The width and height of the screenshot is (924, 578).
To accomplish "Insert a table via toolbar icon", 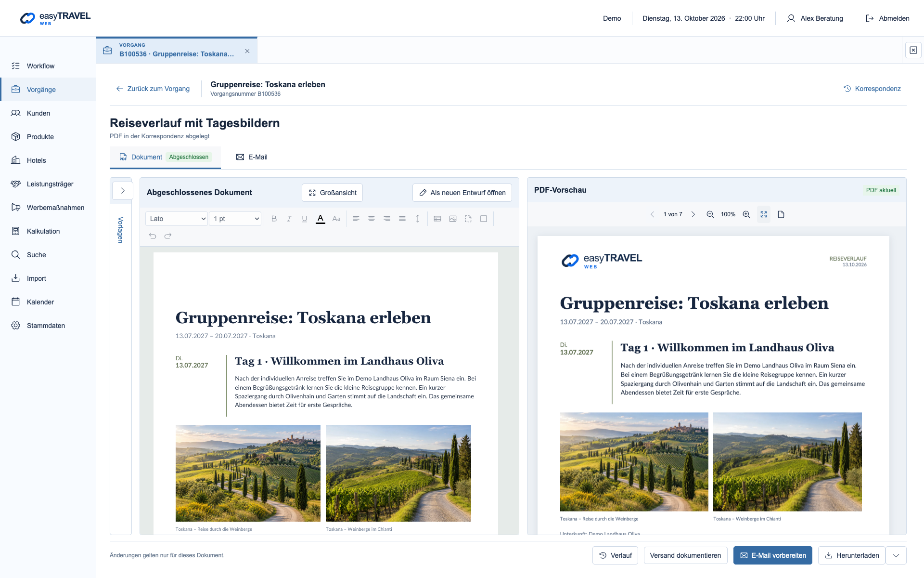I will [x=437, y=219].
